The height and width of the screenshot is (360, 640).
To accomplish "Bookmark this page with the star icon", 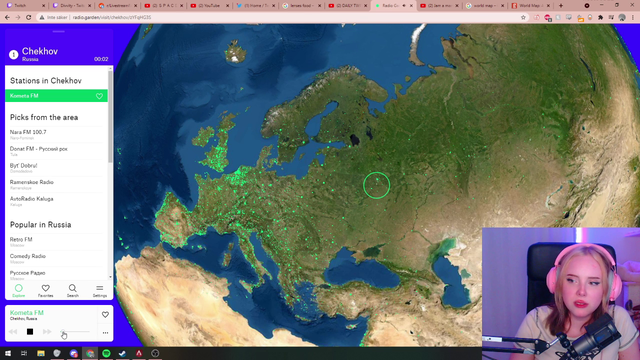I will 523,18.
